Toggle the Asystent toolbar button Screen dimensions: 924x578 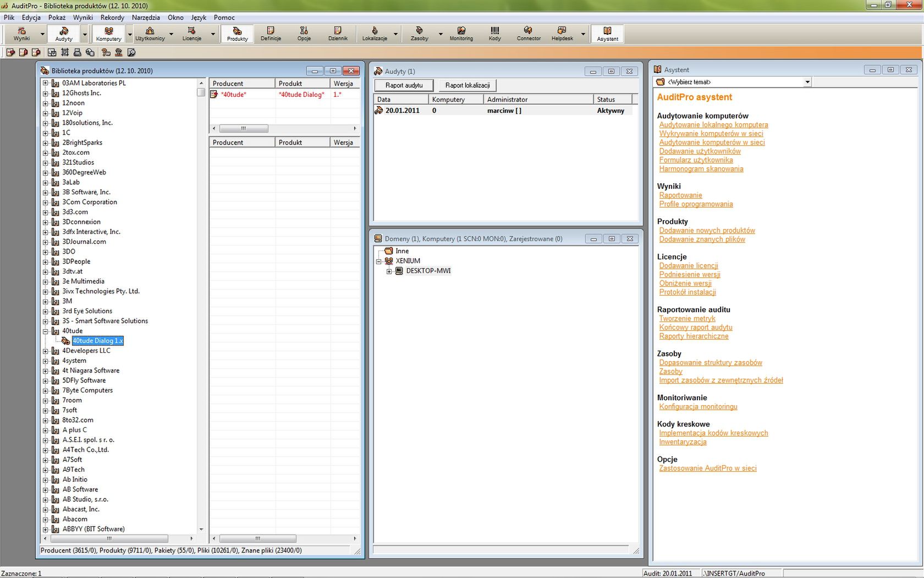(x=607, y=34)
